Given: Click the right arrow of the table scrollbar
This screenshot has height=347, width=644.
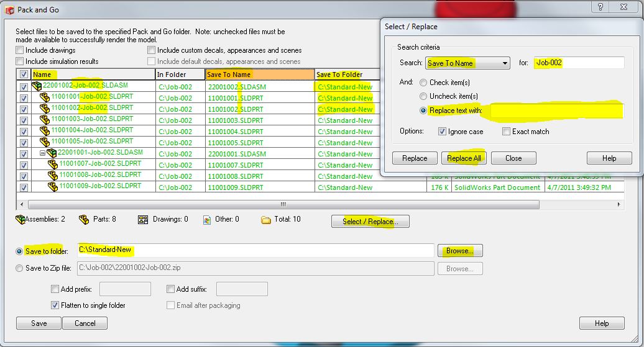Looking at the screenshot, I should 619,204.
